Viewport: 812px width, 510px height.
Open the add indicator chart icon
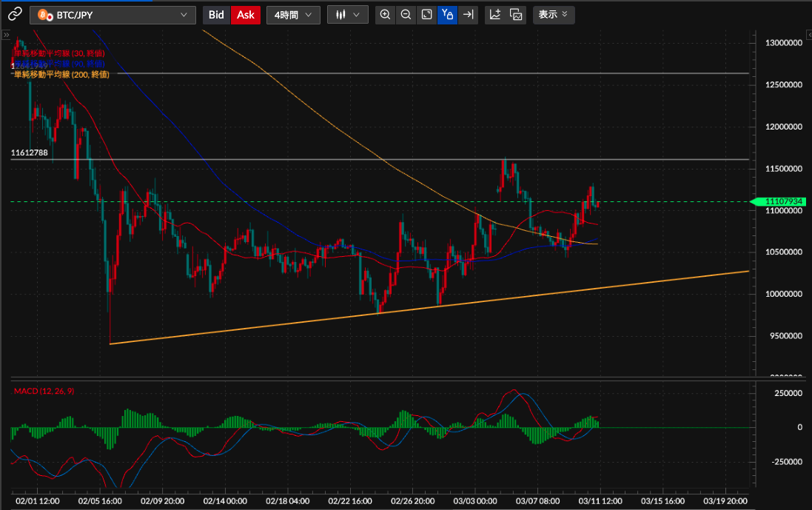coord(495,15)
